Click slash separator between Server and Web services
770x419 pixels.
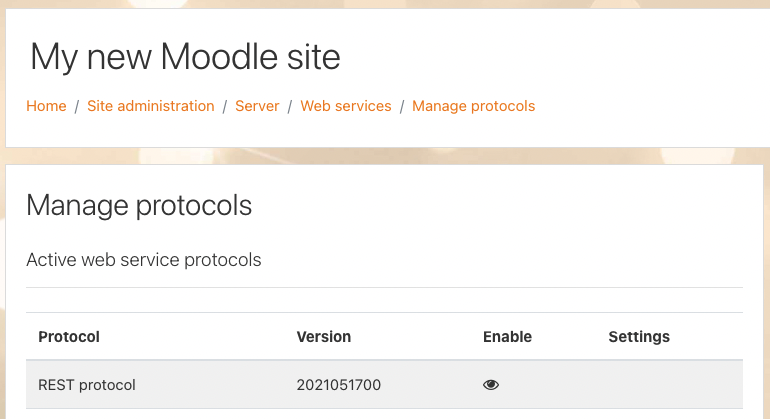coord(290,107)
